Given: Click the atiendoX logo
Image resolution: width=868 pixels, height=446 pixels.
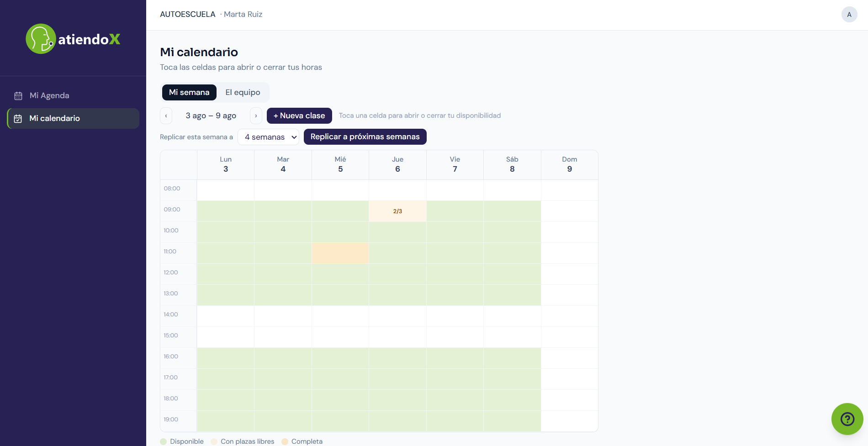Looking at the screenshot, I should click(73, 39).
